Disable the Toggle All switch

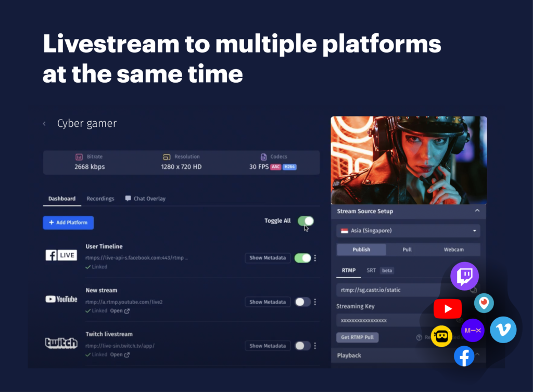point(305,221)
